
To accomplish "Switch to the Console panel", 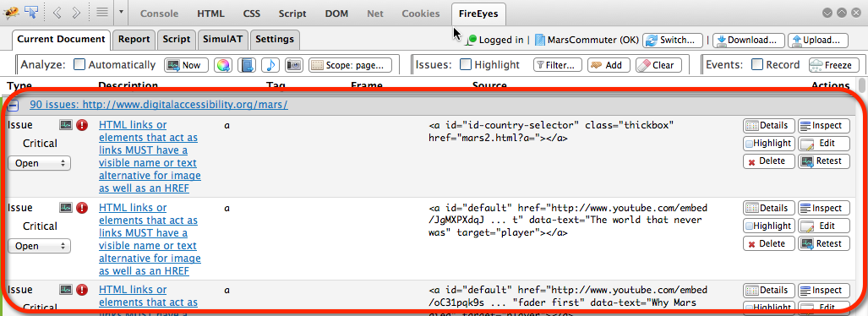I will 160,14.
